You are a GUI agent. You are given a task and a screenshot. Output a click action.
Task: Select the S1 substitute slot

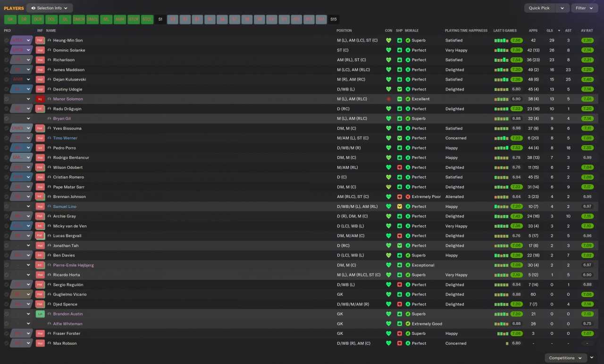coord(160,19)
